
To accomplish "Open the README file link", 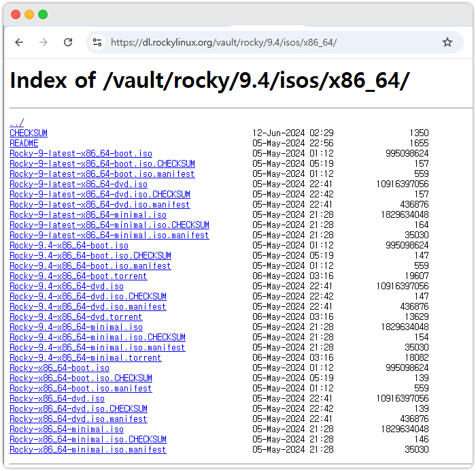I will (x=24, y=143).
